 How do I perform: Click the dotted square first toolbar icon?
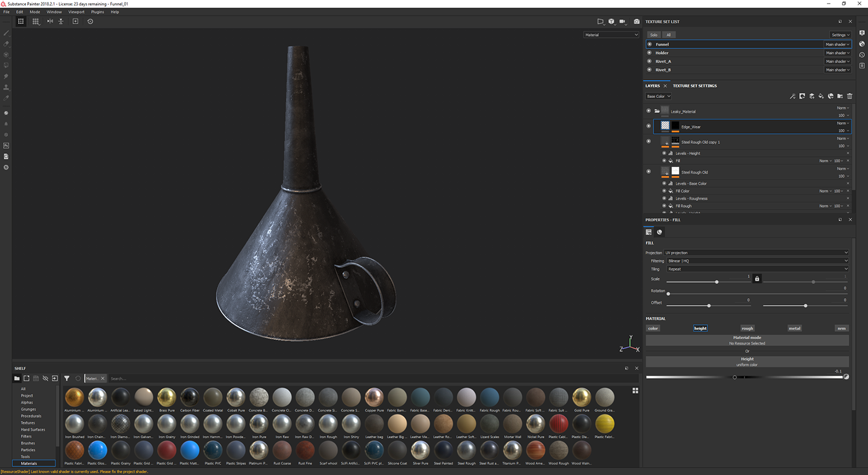[20, 21]
